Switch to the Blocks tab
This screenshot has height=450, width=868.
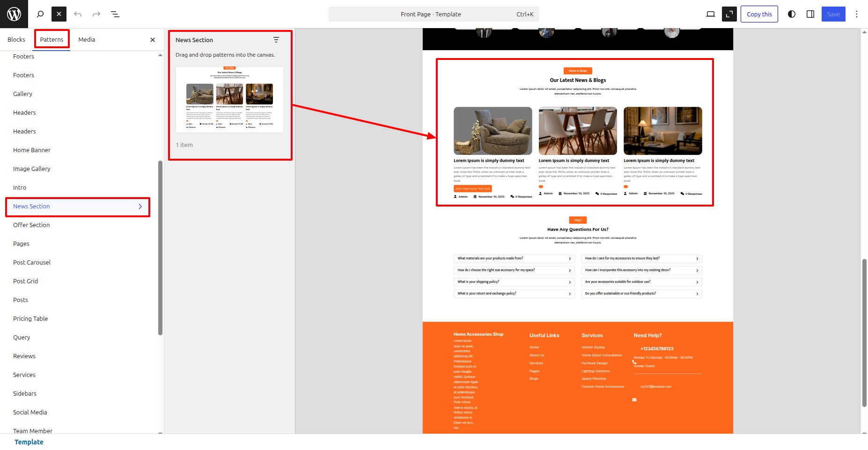(16, 40)
